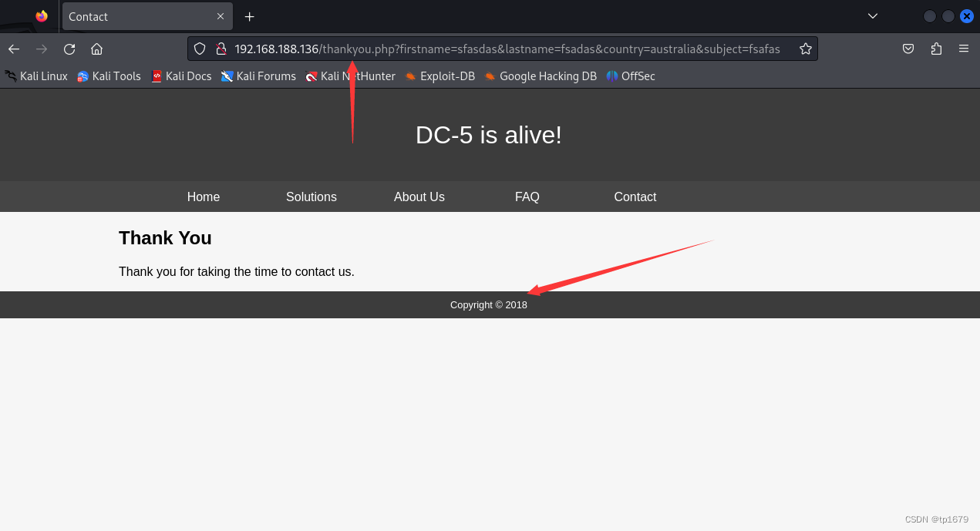This screenshot has width=980, height=531.
Task: Close the Firefox window with blue X
Action: (967, 16)
